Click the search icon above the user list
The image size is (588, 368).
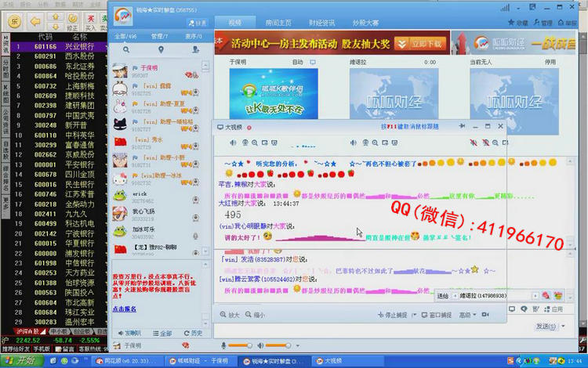tap(126, 49)
